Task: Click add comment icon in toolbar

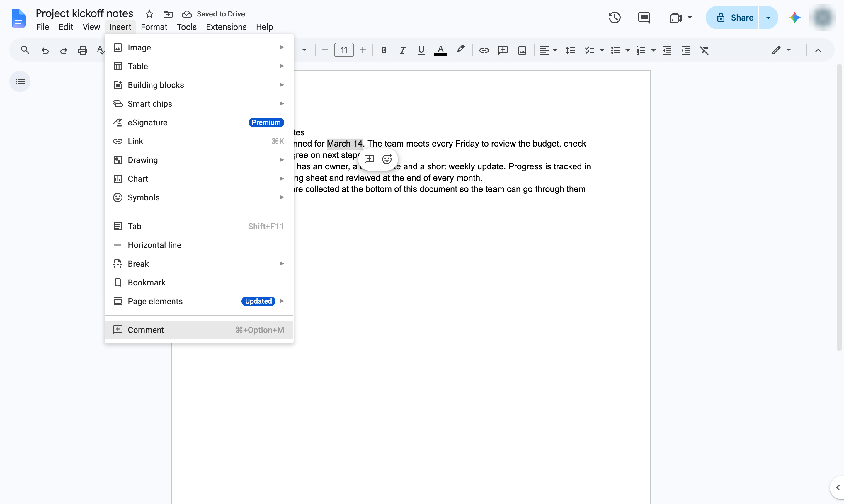Action: coord(503,51)
